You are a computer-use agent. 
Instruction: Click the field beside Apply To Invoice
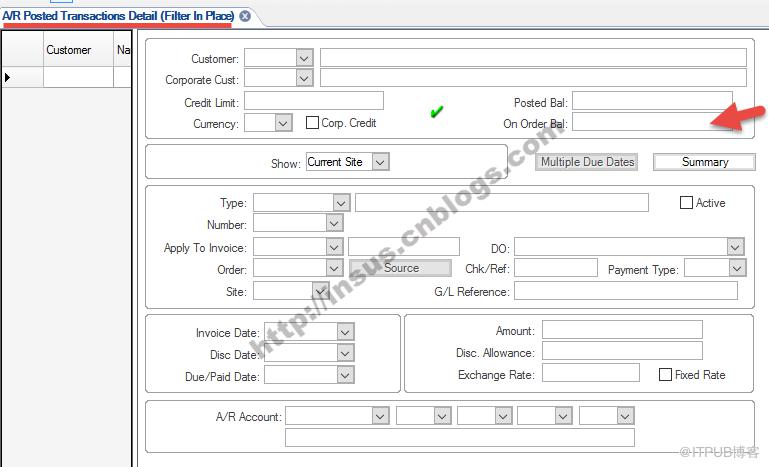404,247
